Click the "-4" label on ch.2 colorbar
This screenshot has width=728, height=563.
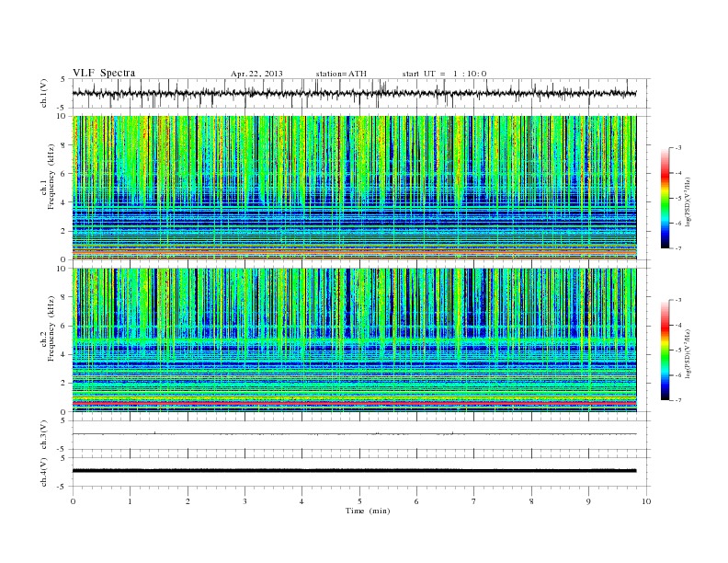tap(678, 325)
